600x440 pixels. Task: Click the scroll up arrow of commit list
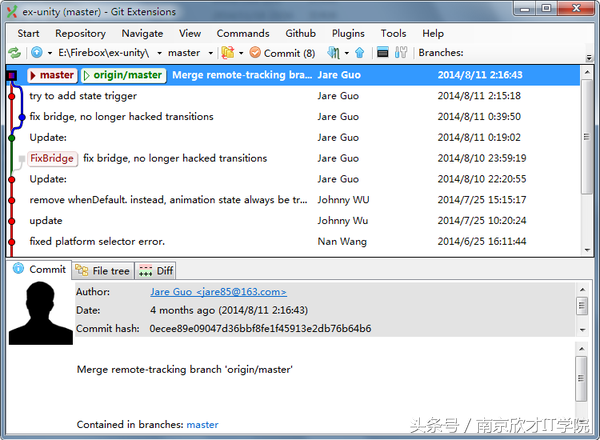(x=587, y=72)
